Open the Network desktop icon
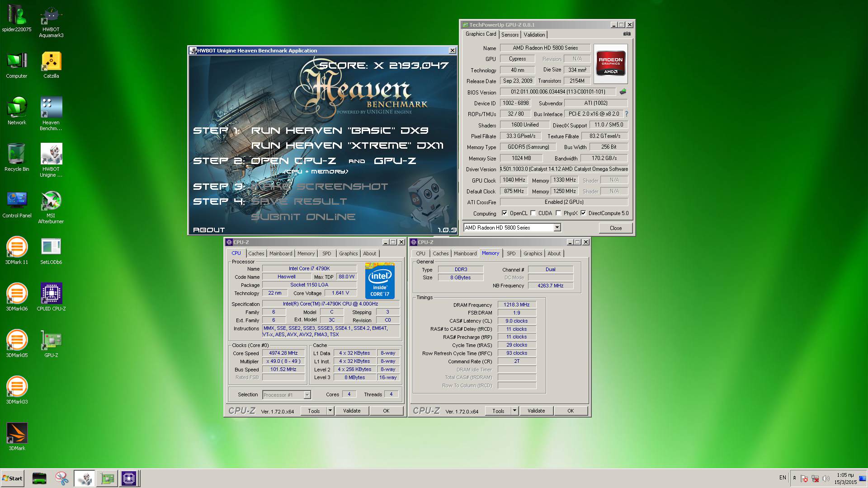Image resolution: width=868 pixels, height=488 pixels. [x=17, y=111]
